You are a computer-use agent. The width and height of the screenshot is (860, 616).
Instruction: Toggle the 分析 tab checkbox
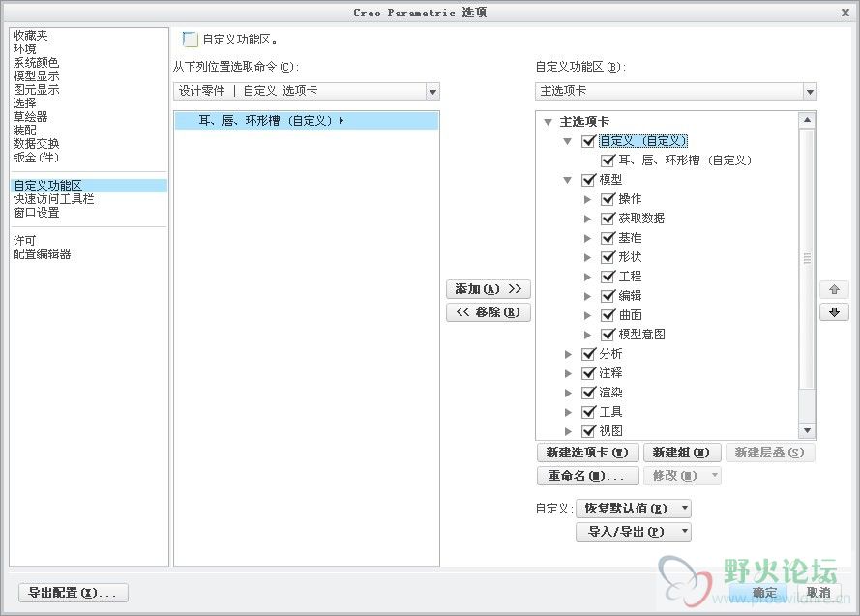click(588, 354)
